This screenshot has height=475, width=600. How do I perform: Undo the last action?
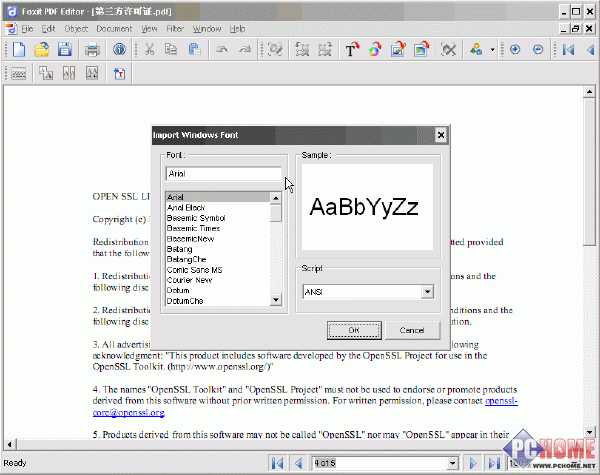click(x=222, y=50)
